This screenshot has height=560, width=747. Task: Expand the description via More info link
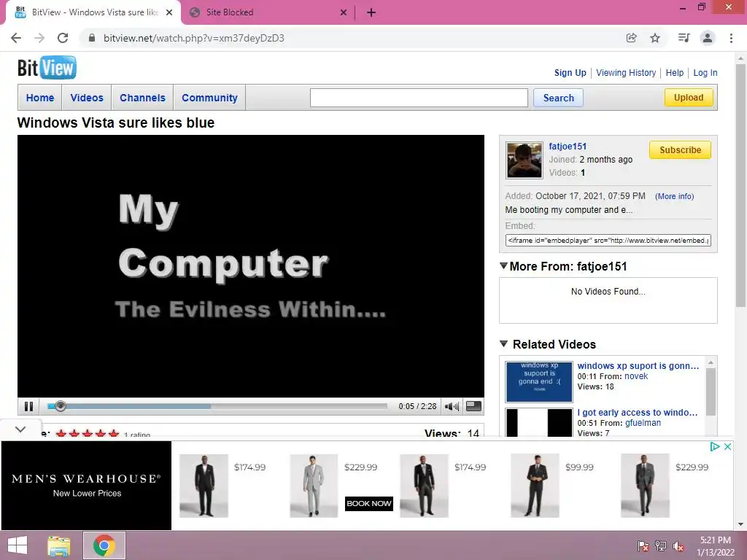[674, 196]
